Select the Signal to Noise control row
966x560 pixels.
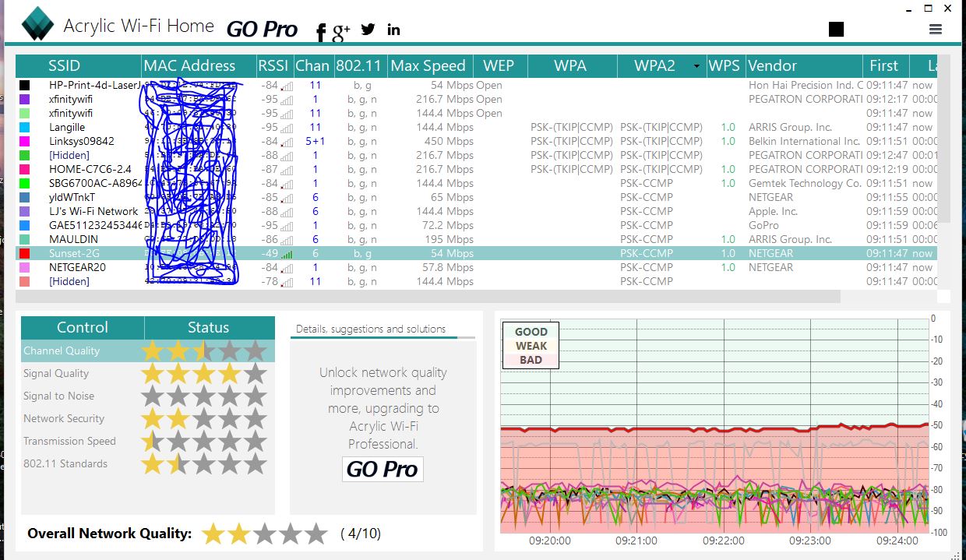[148, 396]
